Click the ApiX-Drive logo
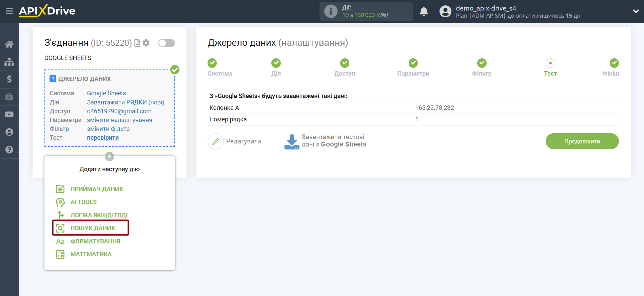The image size is (644, 296). pos(47,11)
